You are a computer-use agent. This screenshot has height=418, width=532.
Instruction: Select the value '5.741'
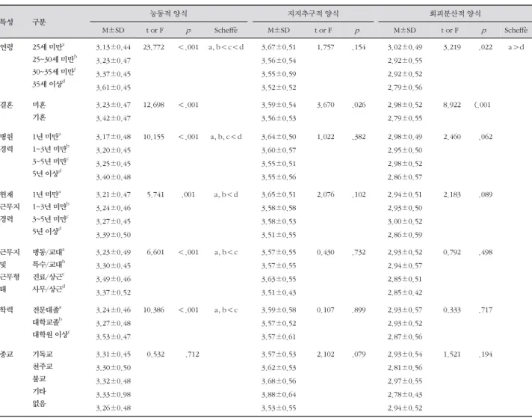155,194
